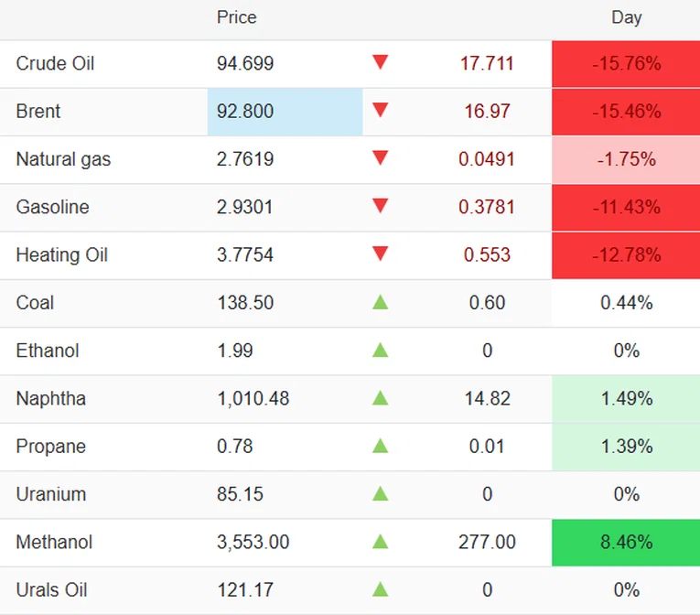The height and width of the screenshot is (615, 700).
Task: Click the highlighted Brent price 92.800
Action: 245,112
